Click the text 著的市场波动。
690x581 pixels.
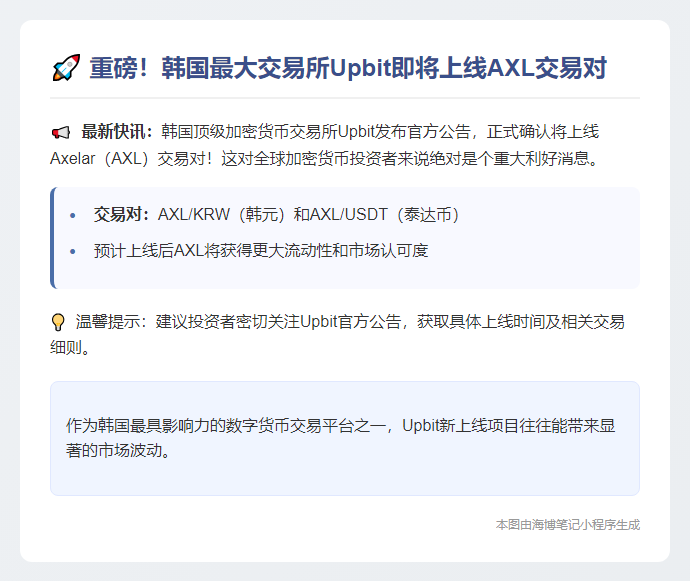pos(118,451)
